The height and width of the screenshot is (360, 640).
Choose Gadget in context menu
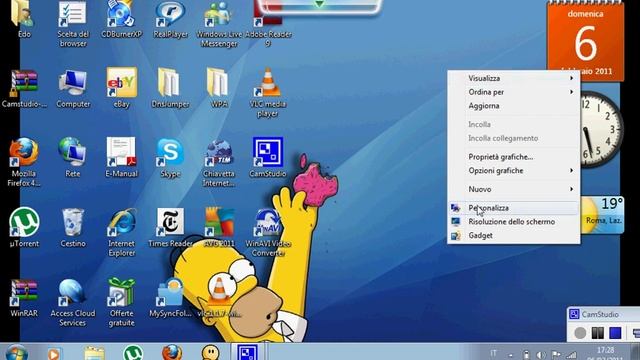(x=513, y=236)
